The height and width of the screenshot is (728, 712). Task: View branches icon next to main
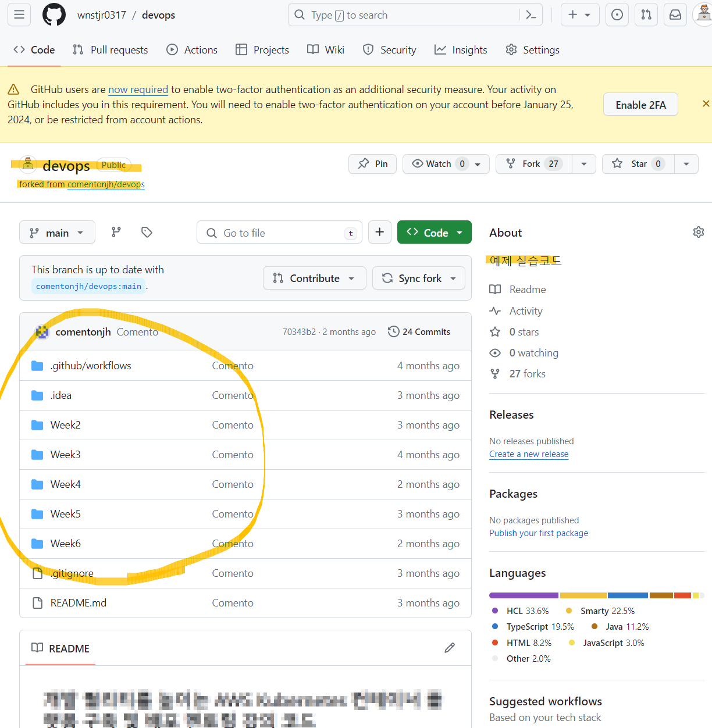116,232
